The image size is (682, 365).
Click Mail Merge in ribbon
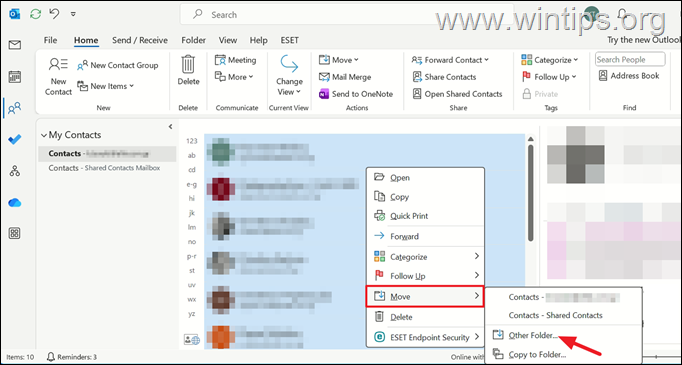pyautogui.click(x=345, y=77)
